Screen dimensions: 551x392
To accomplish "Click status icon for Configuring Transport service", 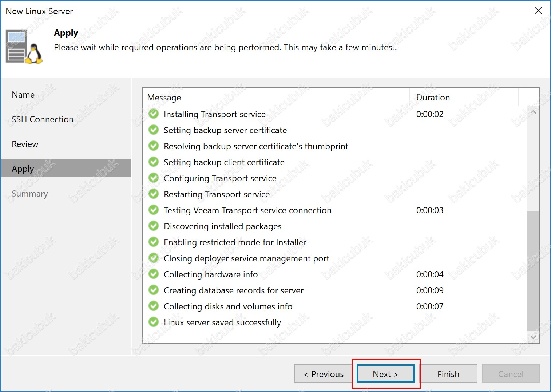I will (x=154, y=178).
